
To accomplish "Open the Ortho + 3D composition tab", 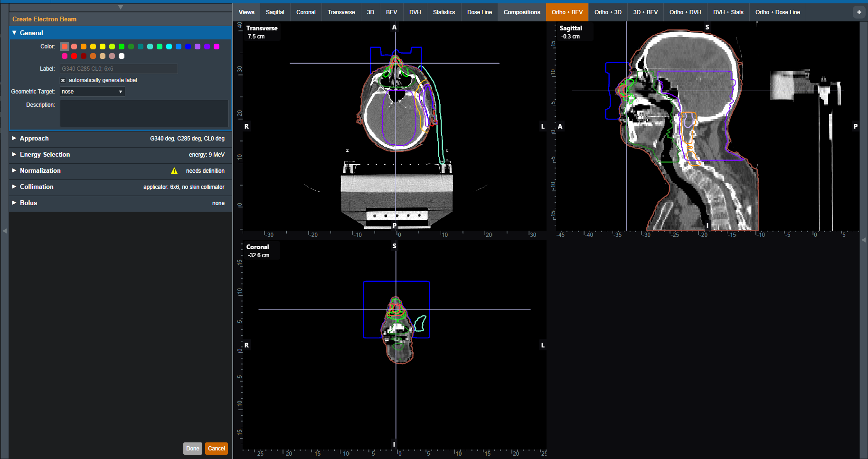I will (x=608, y=12).
